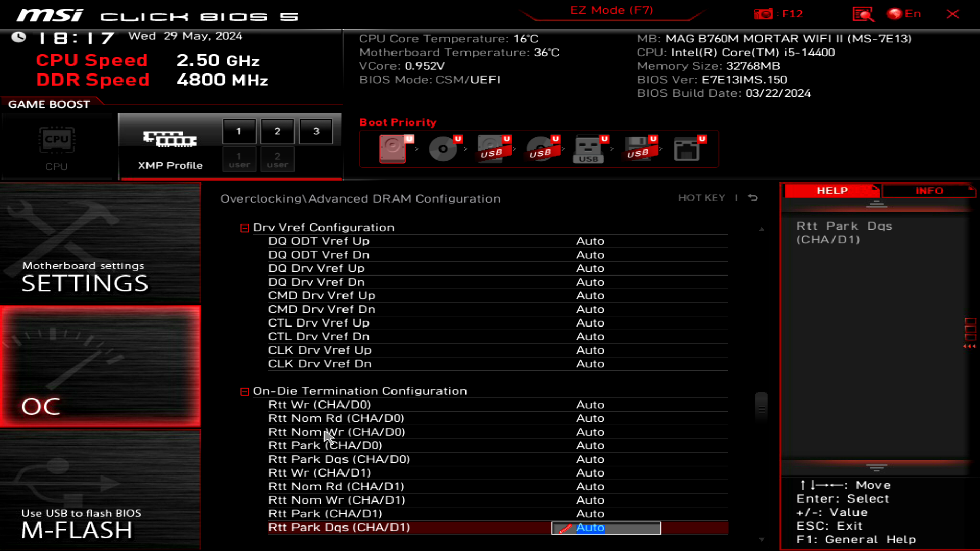This screenshot has height=551, width=980.
Task: Enable XMP Profile 3
Action: pos(316,132)
